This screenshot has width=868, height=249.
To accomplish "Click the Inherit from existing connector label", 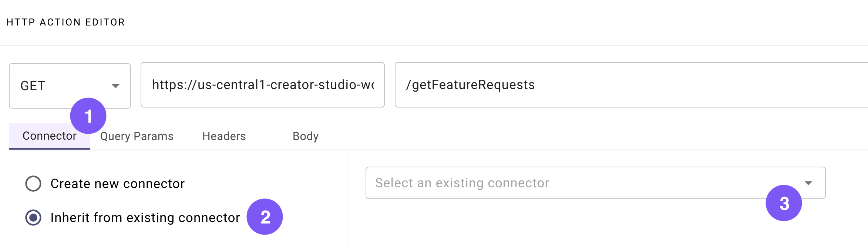I will tap(145, 218).
